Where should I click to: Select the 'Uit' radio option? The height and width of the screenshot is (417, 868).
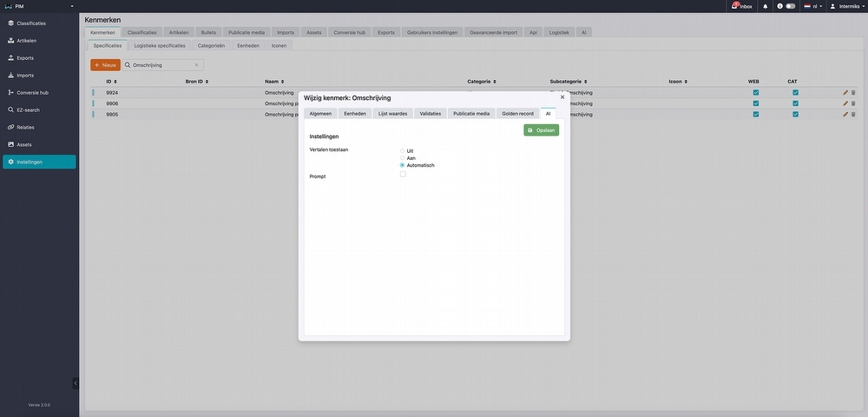click(403, 150)
